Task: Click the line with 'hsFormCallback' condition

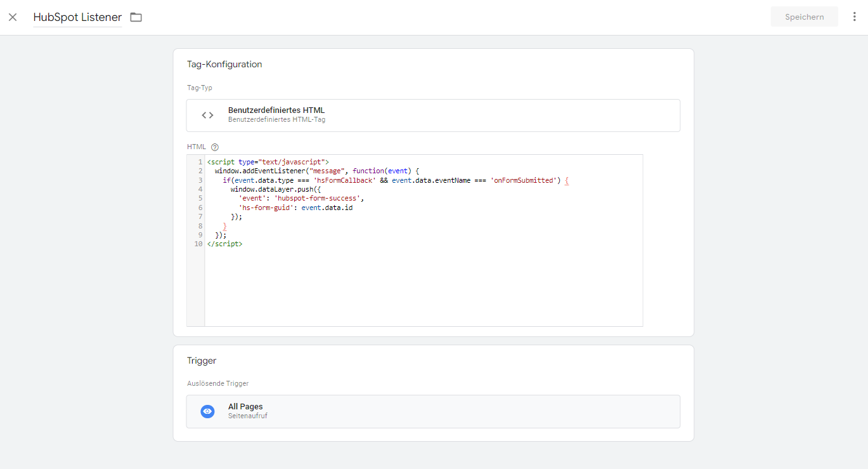Action: (396, 180)
